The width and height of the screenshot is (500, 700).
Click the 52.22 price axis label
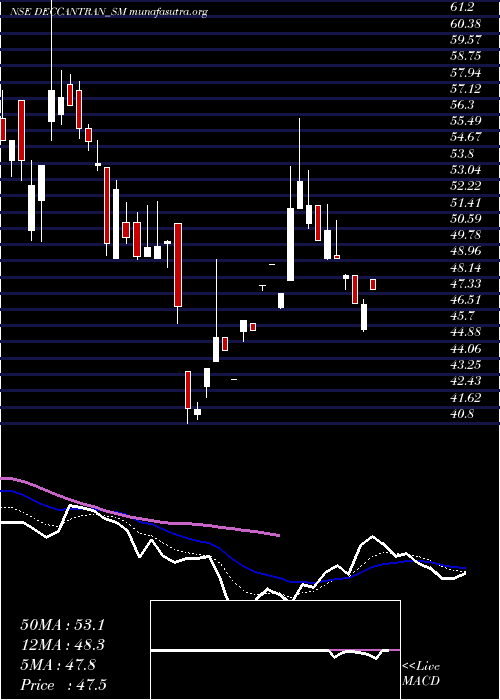(466, 186)
